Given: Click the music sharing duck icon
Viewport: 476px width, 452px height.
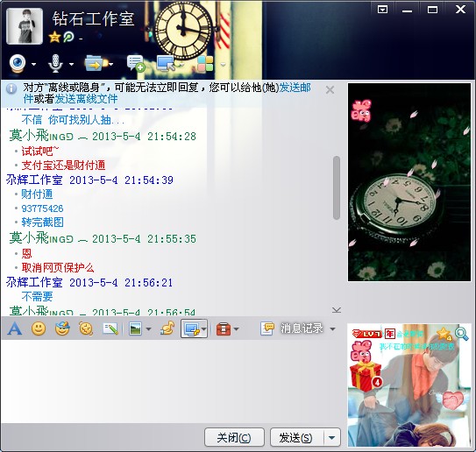Looking at the screenshot, I should (167, 328).
